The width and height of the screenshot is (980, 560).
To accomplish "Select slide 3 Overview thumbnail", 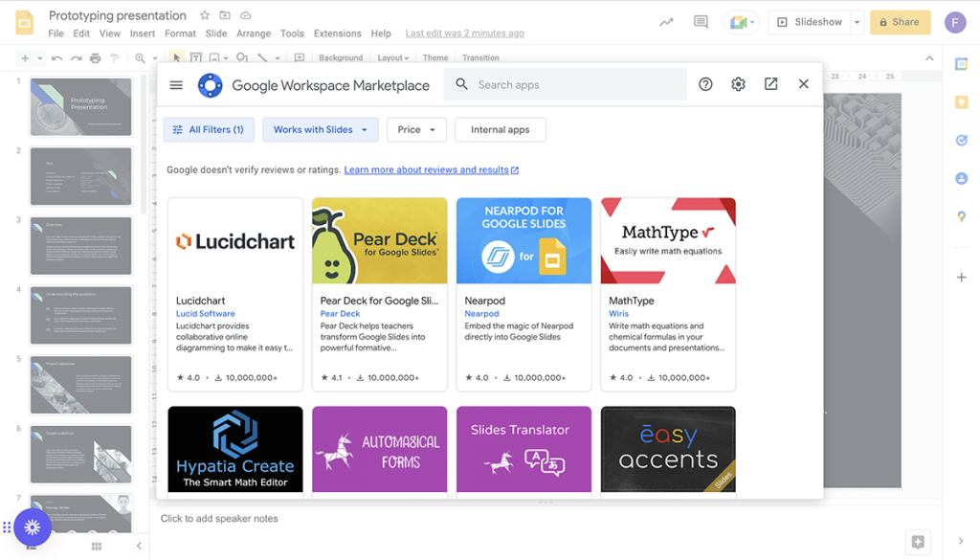I will (81, 246).
